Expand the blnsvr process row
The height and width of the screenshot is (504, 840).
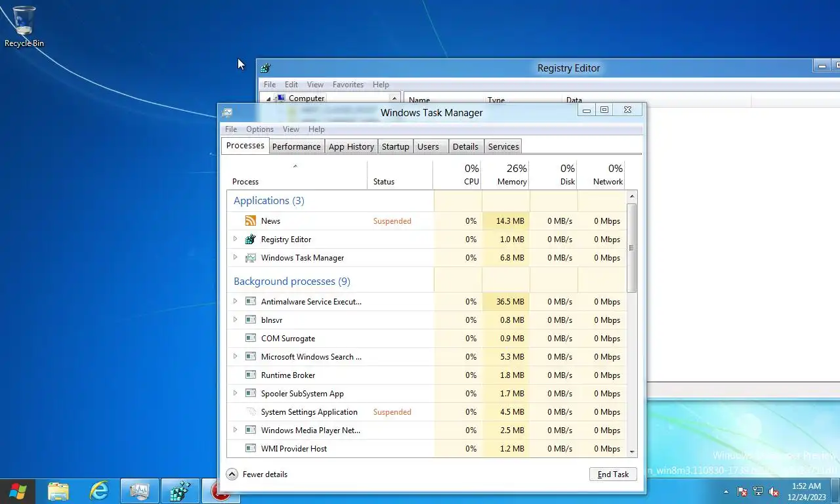click(x=235, y=320)
